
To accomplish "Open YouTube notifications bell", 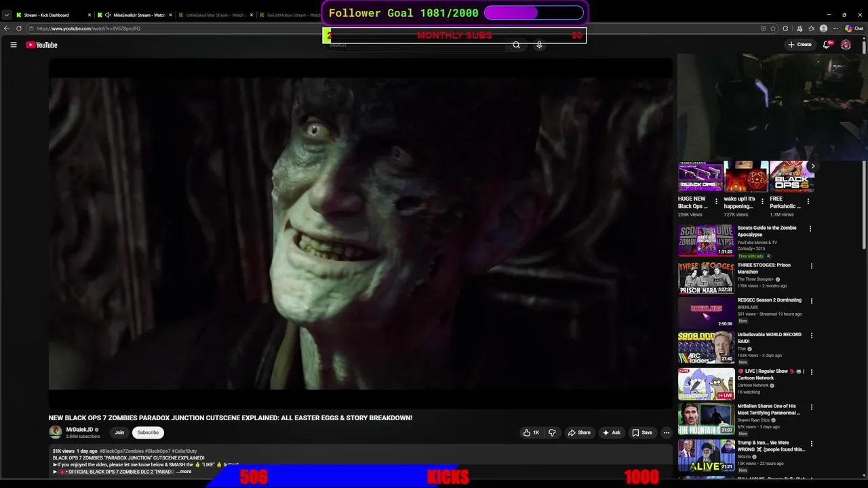I will [x=827, y=45].
